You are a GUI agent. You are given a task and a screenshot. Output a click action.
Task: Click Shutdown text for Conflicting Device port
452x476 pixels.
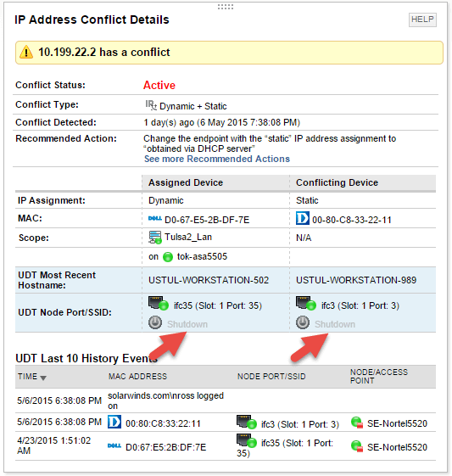click(335, 324)
